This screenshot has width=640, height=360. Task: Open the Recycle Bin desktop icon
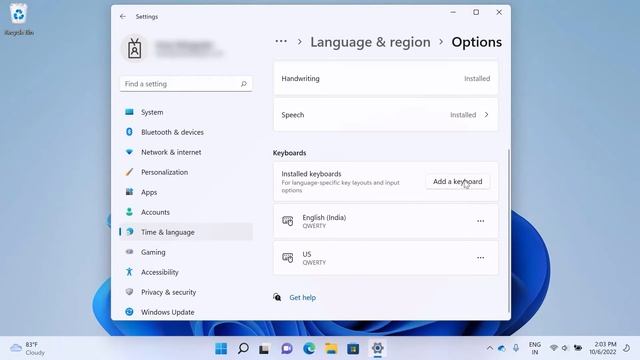tap(19, 19)
